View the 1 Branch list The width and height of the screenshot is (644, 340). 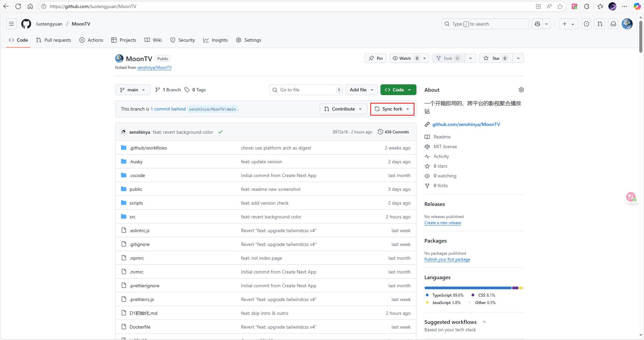pos(168,90)
